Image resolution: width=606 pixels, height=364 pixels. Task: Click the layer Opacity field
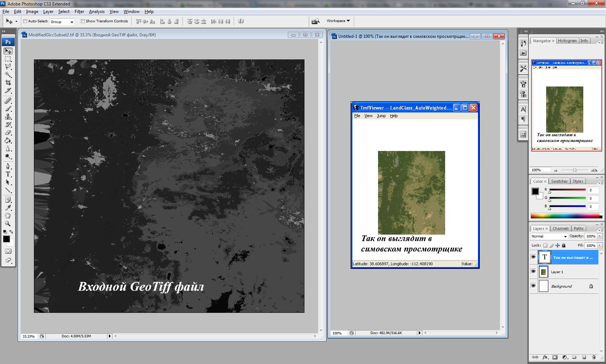coord(590,236)
